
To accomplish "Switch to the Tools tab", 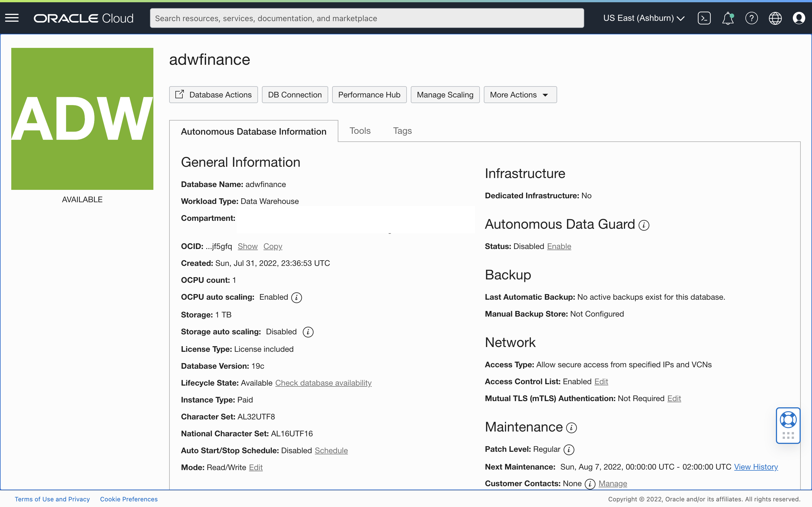I will [x=360, y=131].
